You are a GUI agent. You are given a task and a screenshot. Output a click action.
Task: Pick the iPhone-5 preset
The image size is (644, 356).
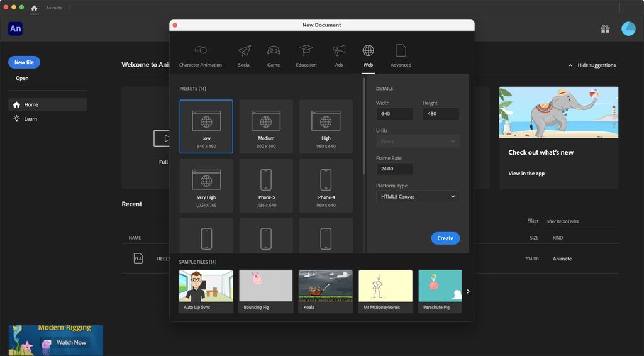(x=266, y=186)
